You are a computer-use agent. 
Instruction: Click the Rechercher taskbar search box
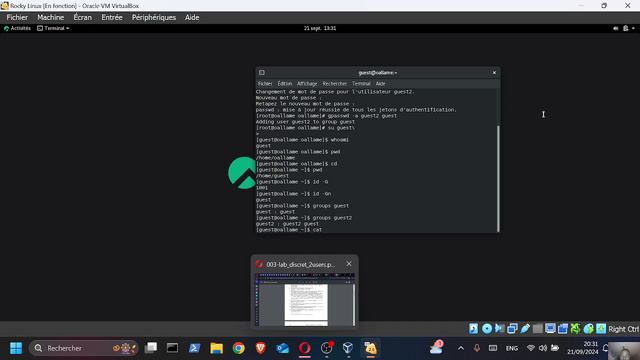pyautogui.click(x=83, y=348)
